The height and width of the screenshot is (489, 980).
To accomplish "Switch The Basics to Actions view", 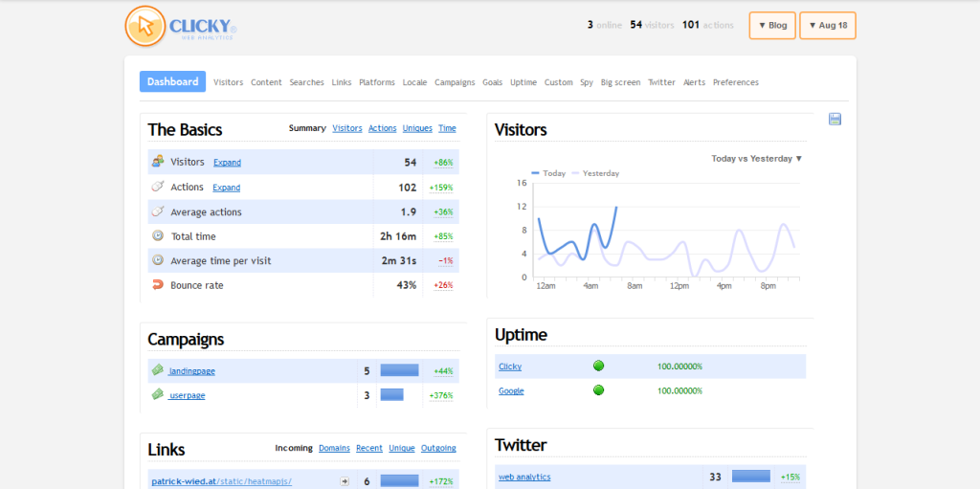I will tap(383, 128).
